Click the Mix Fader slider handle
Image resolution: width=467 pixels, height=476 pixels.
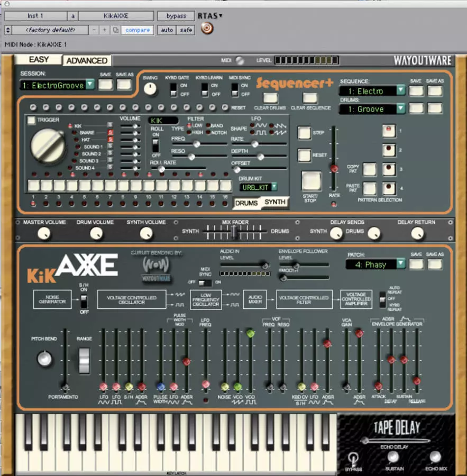(x=234, y=232)
